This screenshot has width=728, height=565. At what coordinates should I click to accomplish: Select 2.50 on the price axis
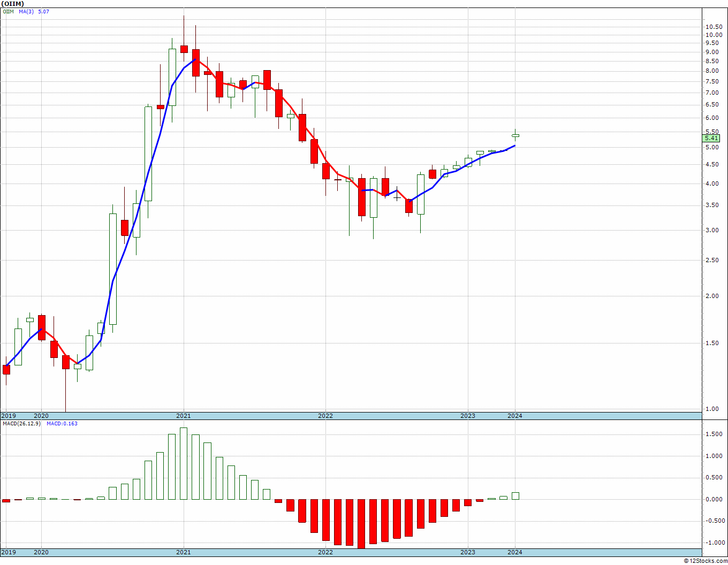click(x=711, y=260)
